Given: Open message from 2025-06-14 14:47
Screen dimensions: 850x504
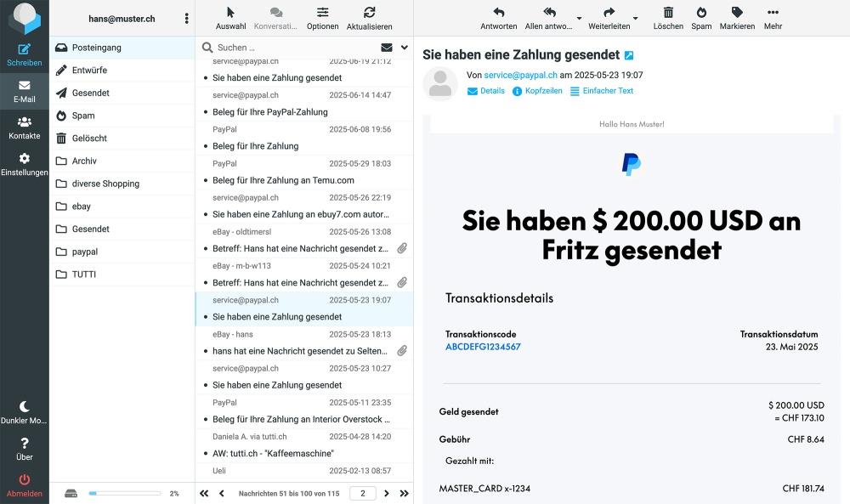Looking at the screenshot, I should pyautogui.click(x=304, y=104).
